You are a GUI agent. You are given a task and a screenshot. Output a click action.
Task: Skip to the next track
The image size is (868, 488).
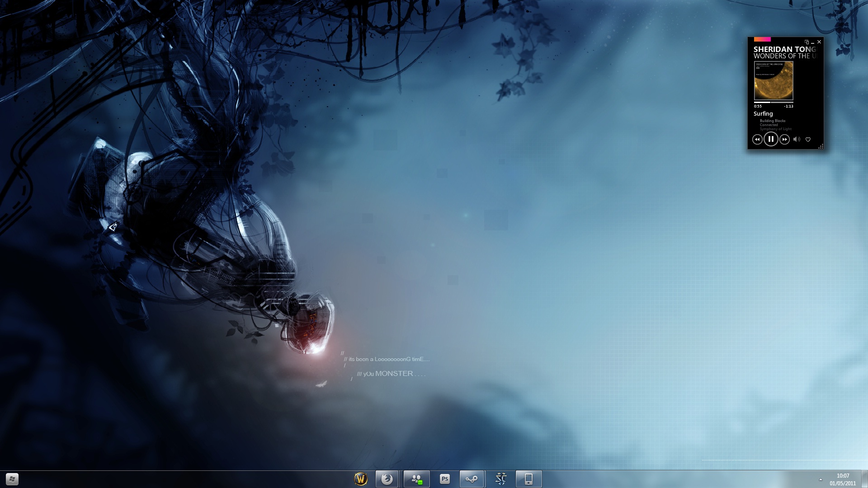(785, 140)
